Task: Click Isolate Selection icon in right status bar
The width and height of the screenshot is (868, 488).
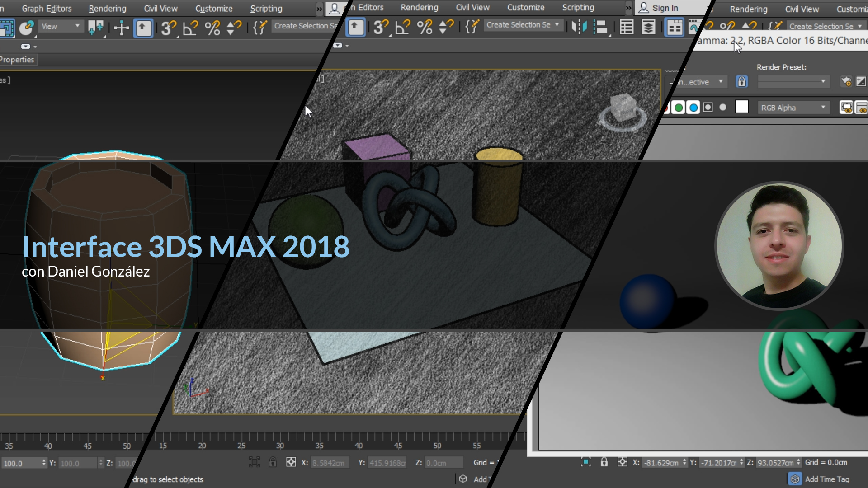Action: pyautogui.click(x=586, y=462)
